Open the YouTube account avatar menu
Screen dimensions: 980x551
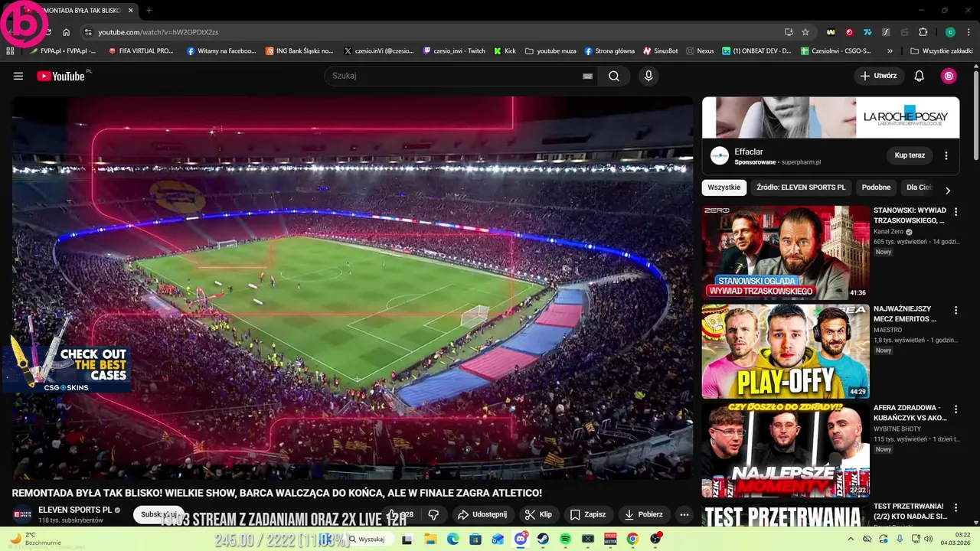tap(949, 76)
